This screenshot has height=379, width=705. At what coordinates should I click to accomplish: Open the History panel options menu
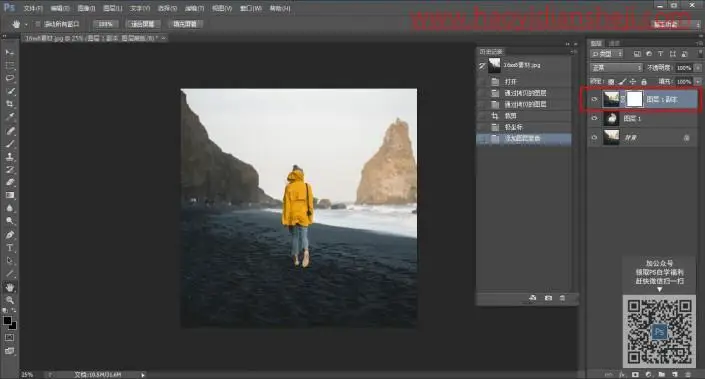coord(573,52)
